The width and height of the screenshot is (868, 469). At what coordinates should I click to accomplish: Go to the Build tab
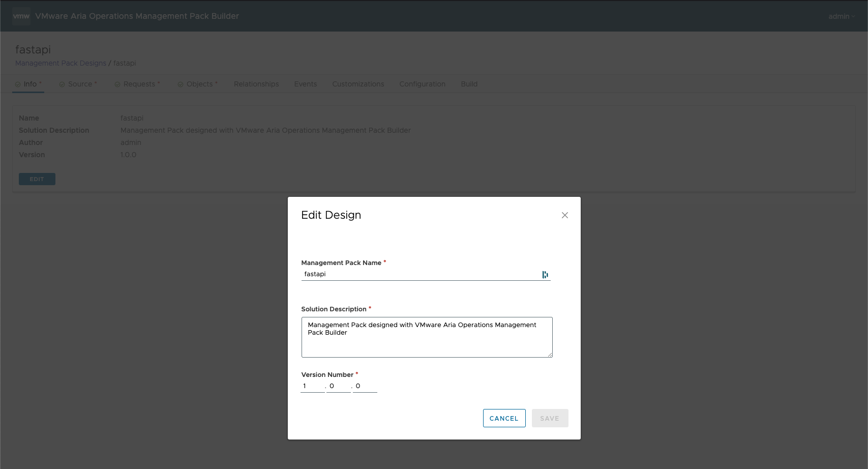[x=469, y=84]
